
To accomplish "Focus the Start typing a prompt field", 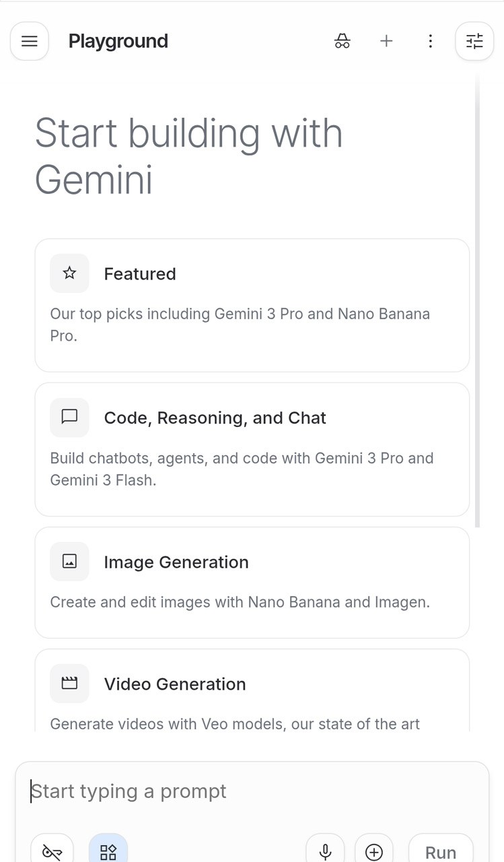I will [x=252, y=791].
